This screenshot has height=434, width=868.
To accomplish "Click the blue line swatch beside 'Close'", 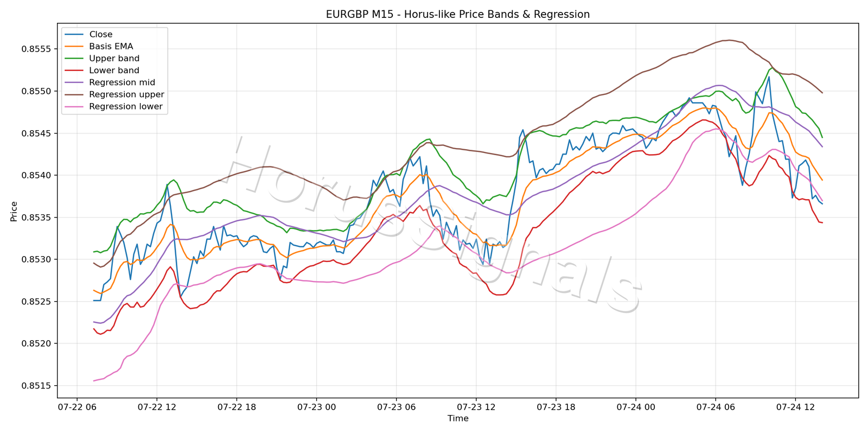I will (x=74, y=35).
